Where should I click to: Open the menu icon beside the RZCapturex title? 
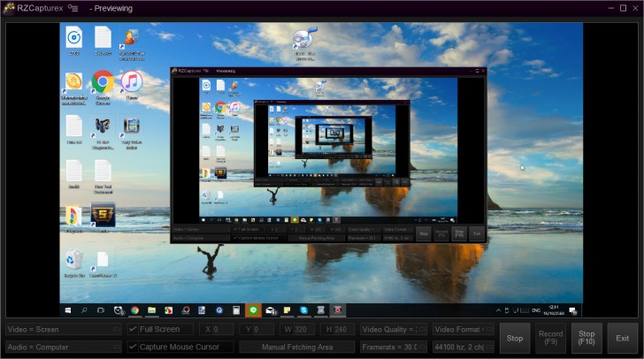[73, 8]
